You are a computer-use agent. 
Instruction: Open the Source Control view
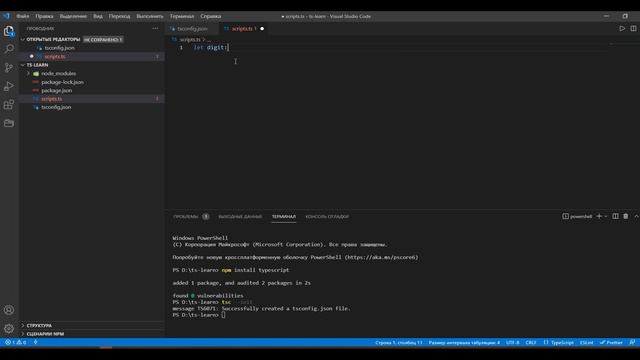9,67
